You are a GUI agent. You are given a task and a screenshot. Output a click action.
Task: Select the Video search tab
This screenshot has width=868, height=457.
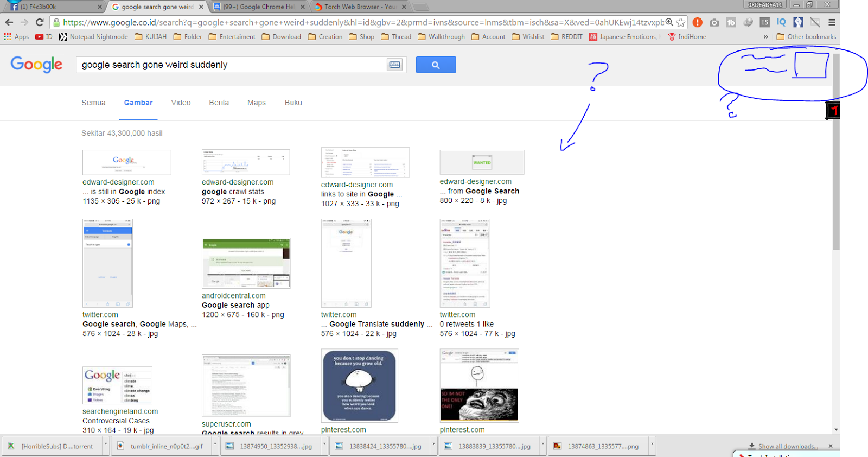(x=181, y=103)
